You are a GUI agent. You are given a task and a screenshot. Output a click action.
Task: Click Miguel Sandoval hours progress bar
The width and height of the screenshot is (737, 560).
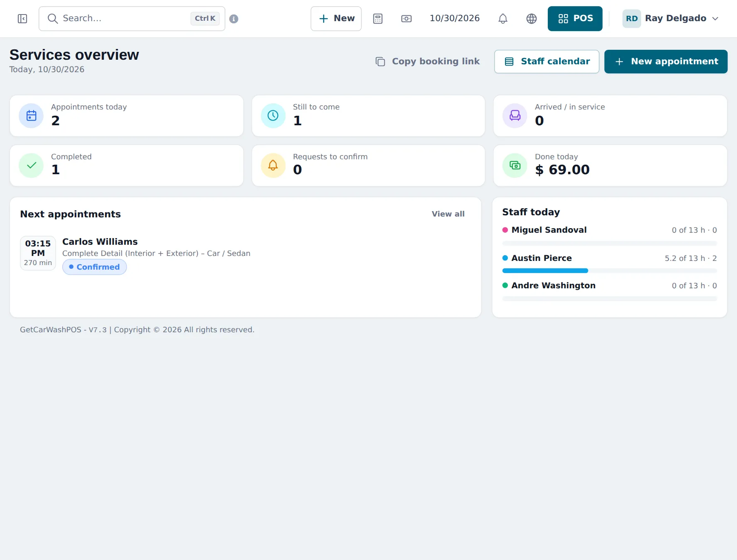[x=609, y=243]
